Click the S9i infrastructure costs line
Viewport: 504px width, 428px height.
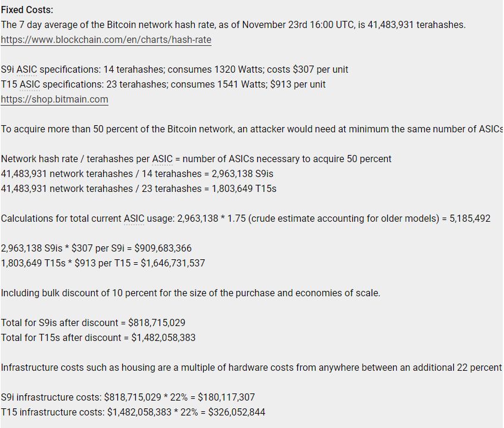(x=127, y=398)
